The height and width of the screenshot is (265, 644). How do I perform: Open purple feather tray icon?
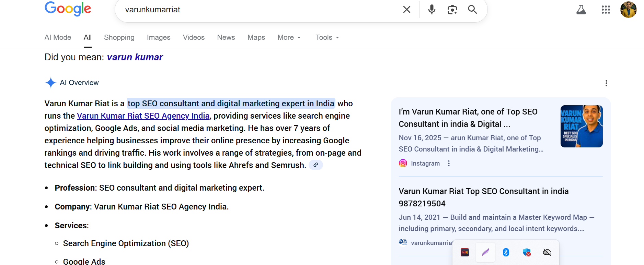tap(485, 252)
